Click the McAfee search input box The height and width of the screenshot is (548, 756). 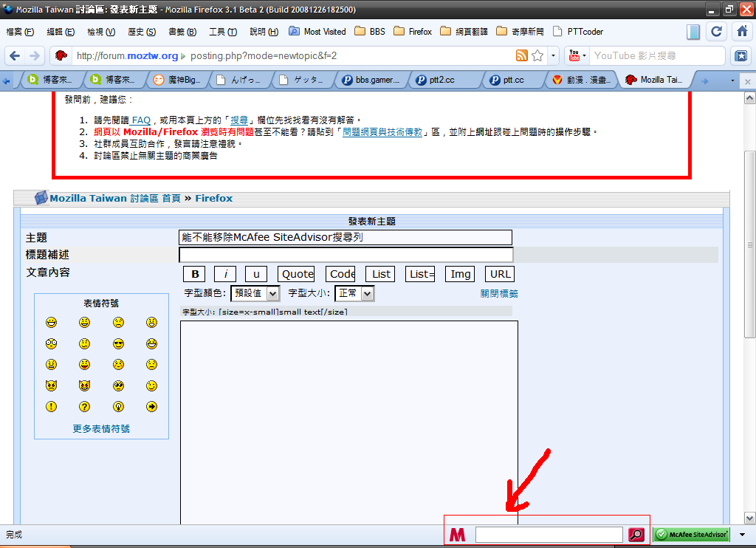[549, 535]
